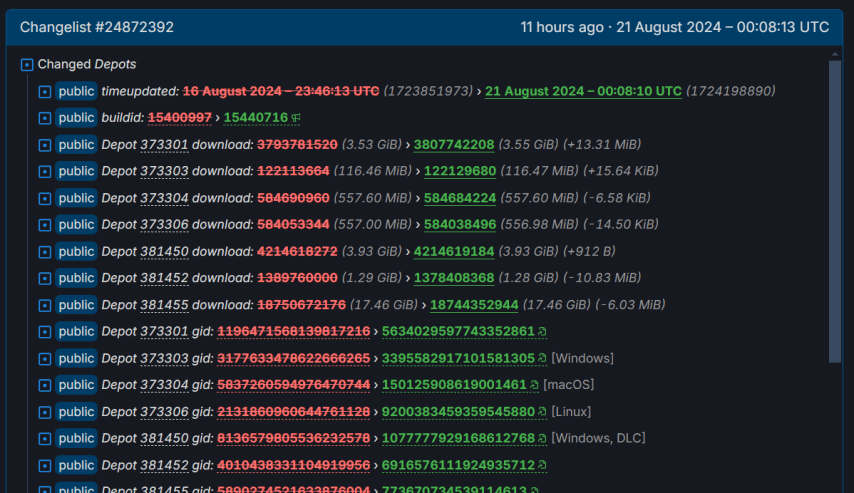Image resolution: width=854 pixels, height=493 pixels.
Task: Click timestamp 21 August 2024 – 00:08:13 UTC
Action: click(x=722, y=27)
